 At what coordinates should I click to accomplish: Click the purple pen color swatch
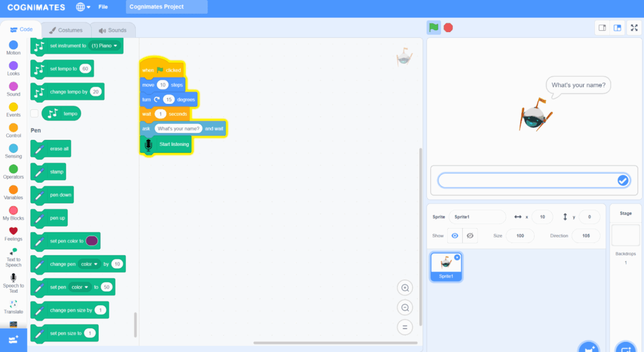click(x=92, y=241)
